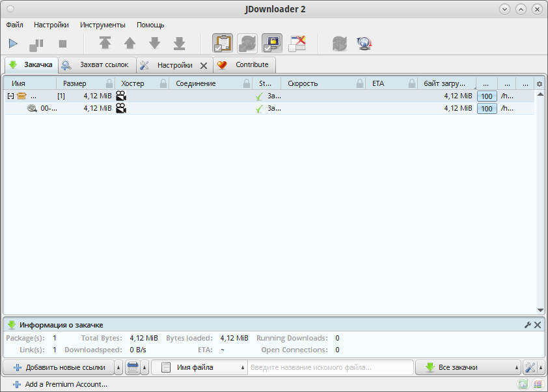Click bottom-right tools wrench icon
The width and height of the screenshot is (548, 392).
[530, 367]
